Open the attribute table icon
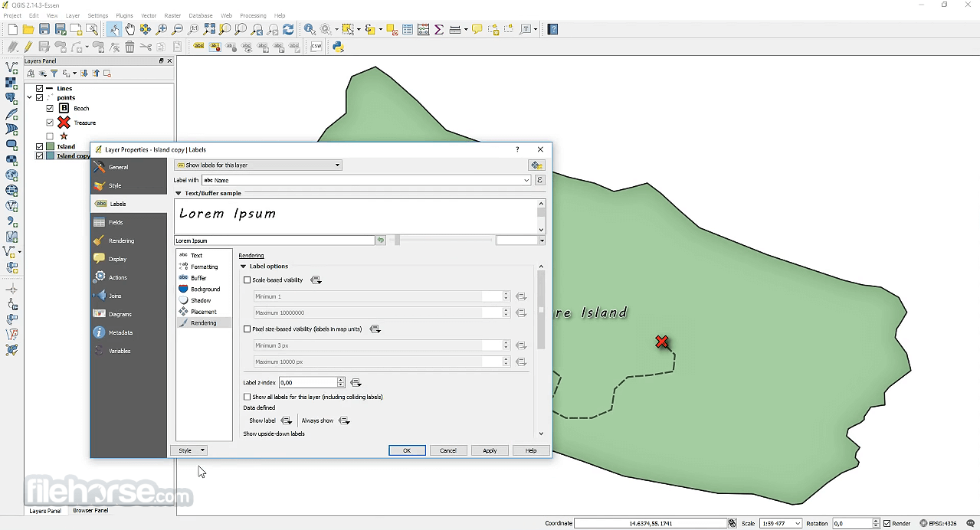980x530 pixels. [x=408, y=29]
